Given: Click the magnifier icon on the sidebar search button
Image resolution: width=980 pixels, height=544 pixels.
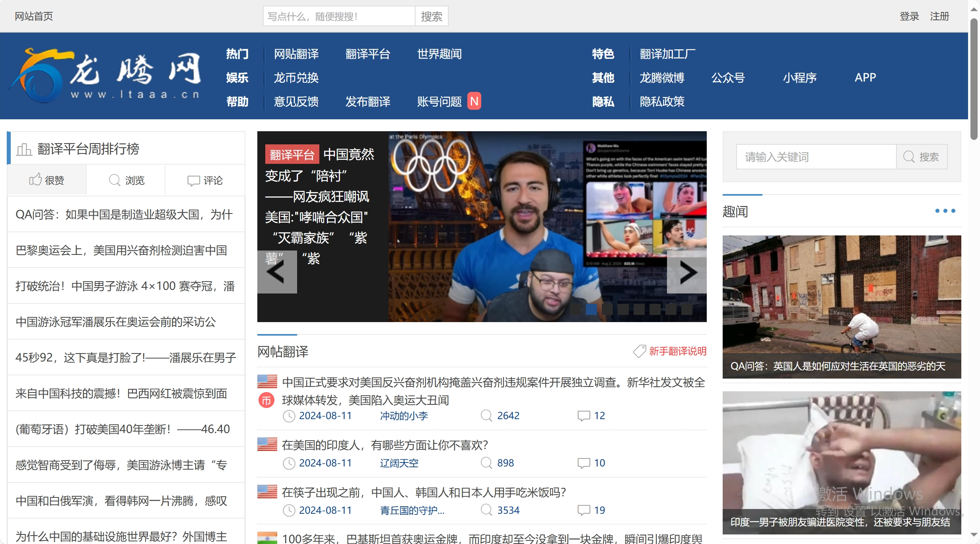Looking at the screenshot, I should pos(909,156).
